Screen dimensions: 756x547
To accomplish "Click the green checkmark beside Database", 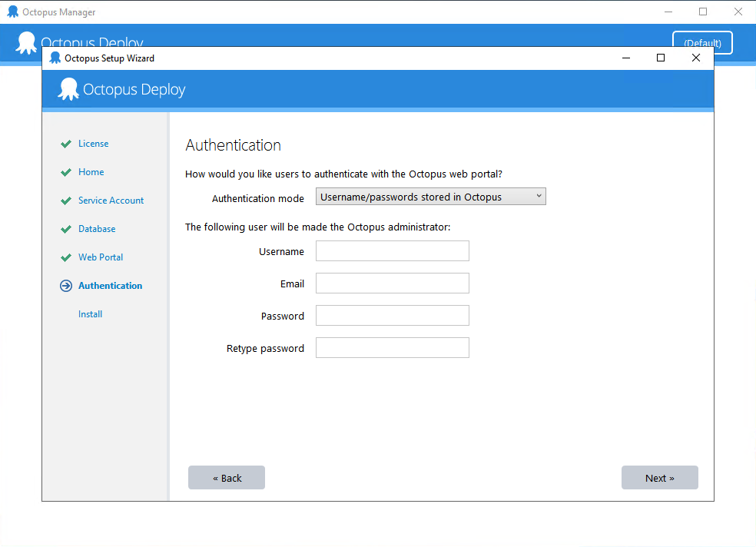I will coord(66,229).
